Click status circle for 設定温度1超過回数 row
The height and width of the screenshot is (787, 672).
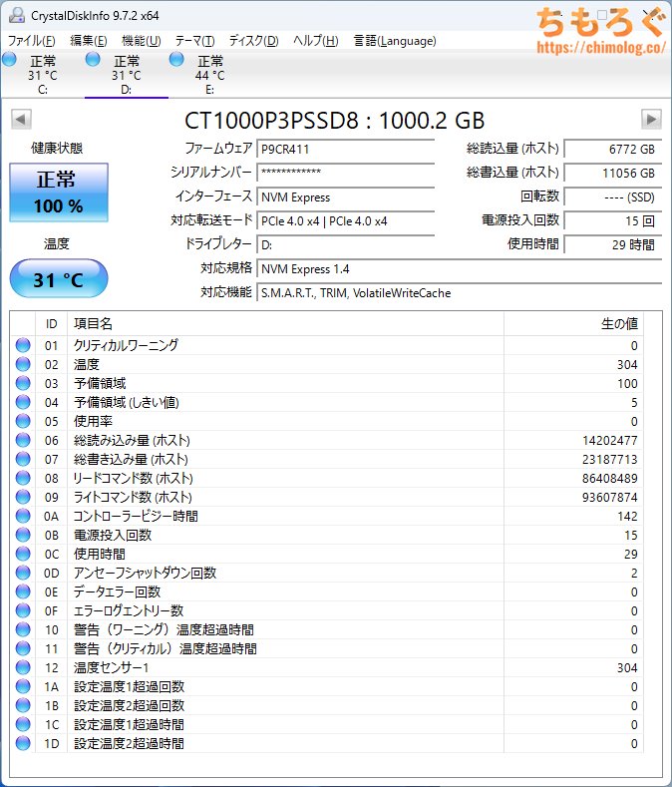tap(23, 686)
